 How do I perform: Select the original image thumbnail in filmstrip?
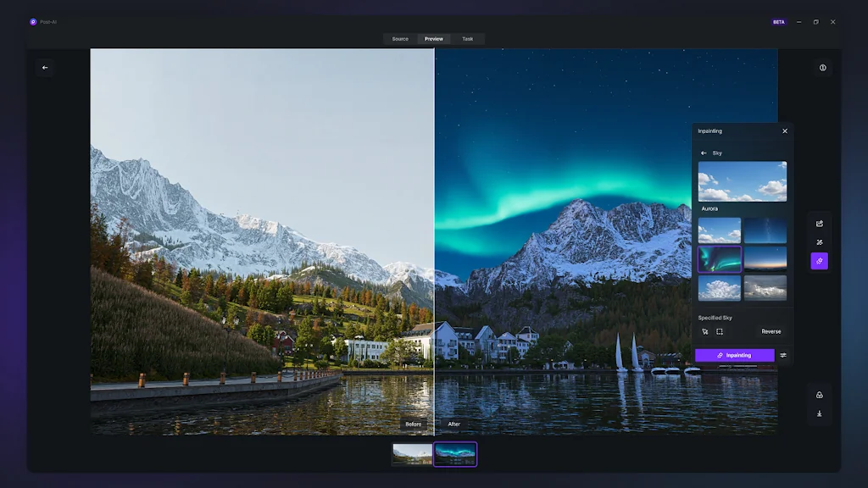(x=412, y=454)
